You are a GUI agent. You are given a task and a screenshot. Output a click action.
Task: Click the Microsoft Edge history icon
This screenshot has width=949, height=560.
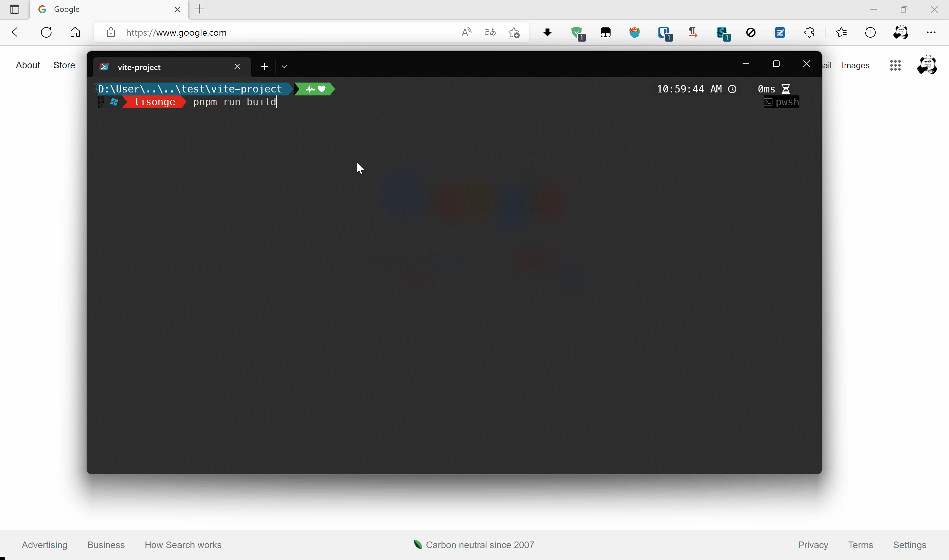point(872,32)
